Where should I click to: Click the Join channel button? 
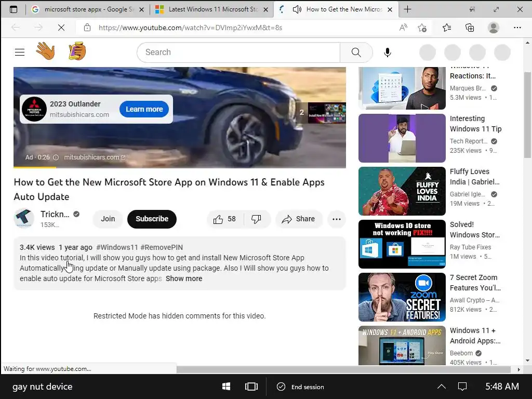[108, 219]
